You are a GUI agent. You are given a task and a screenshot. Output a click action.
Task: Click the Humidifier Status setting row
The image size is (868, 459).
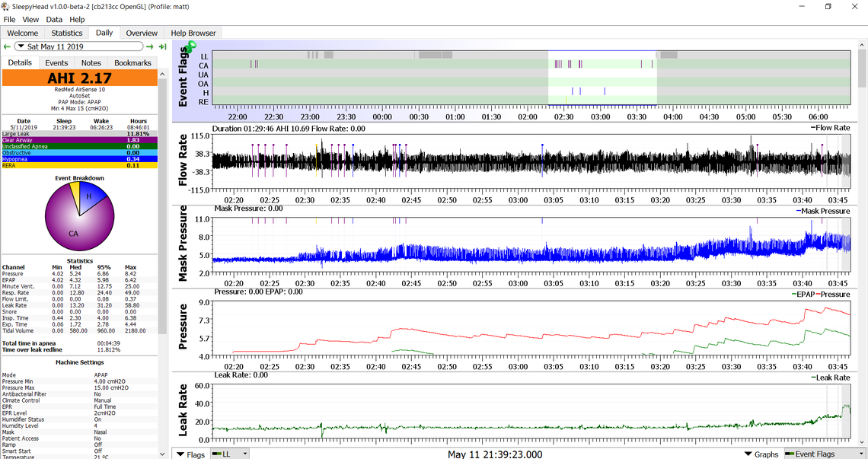click(80, 419)
